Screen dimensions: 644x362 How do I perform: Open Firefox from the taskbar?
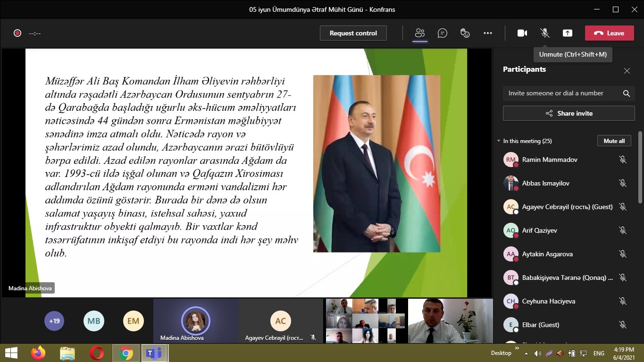[x=38, y=353]
